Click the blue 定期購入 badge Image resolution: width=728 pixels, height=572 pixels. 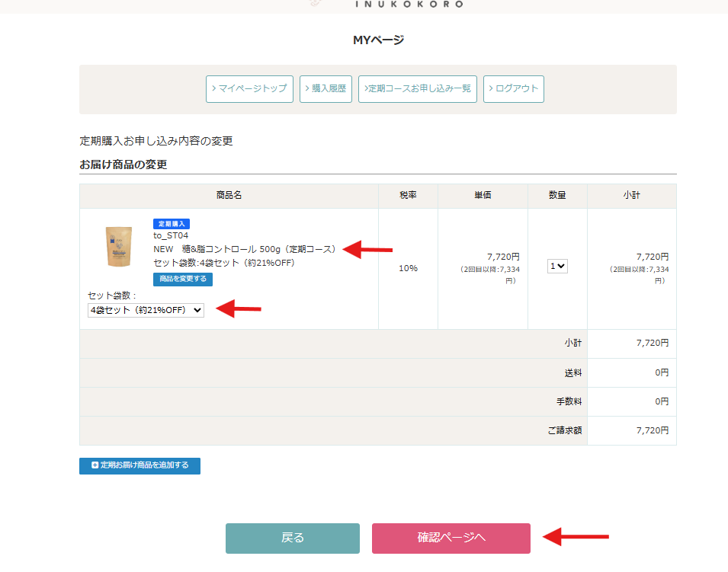pyautogui.click(x=172, y=224)
